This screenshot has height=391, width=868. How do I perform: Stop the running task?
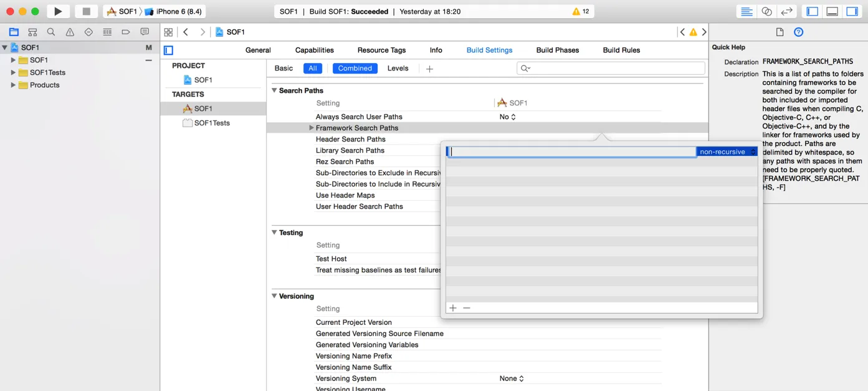pyautogui.click(x=86, y=11)
